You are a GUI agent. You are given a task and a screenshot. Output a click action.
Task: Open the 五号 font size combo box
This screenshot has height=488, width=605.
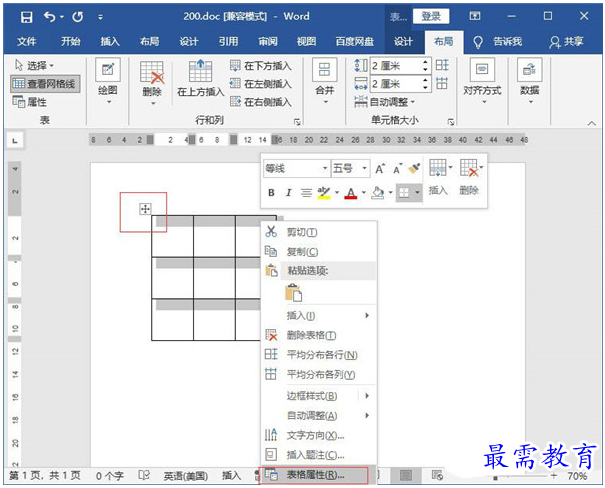(x=351, y=169)
